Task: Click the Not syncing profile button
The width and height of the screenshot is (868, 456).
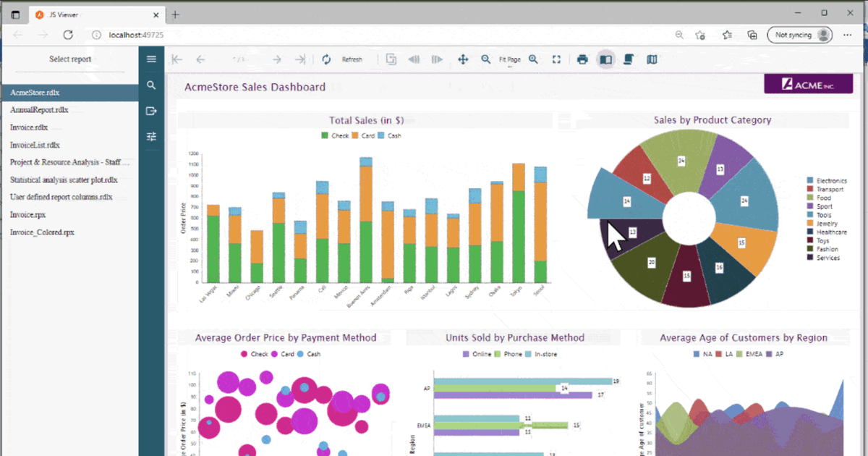Action: tap(799, 34)
